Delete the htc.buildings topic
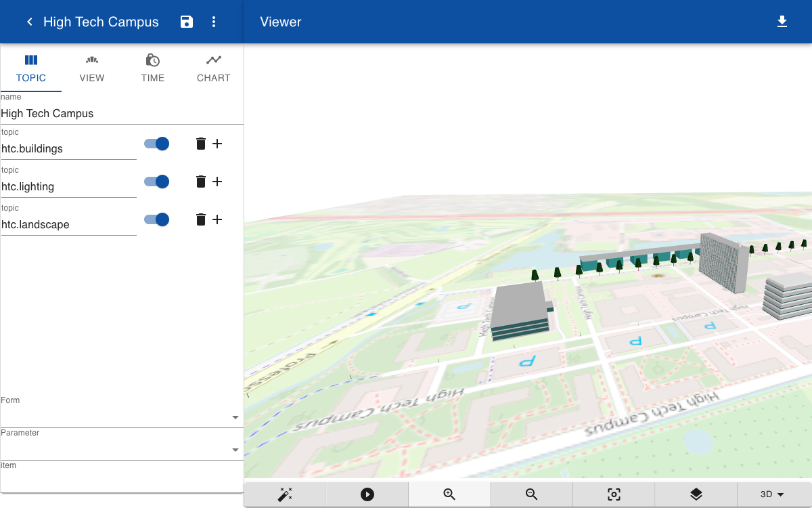 pos(201,144)
